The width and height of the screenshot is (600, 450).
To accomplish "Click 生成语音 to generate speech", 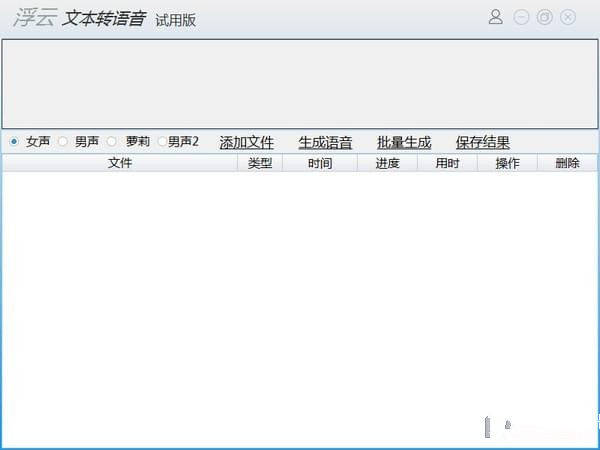I will 325,143.
